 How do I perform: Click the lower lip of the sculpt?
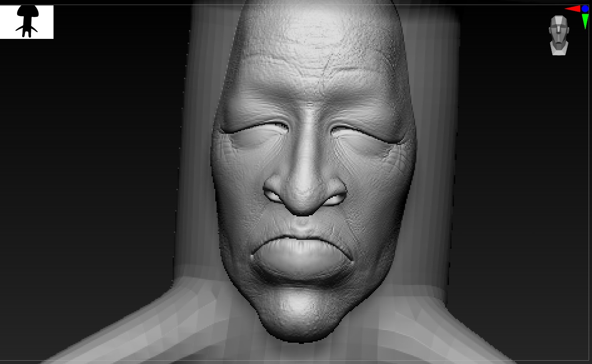[301, 266]
